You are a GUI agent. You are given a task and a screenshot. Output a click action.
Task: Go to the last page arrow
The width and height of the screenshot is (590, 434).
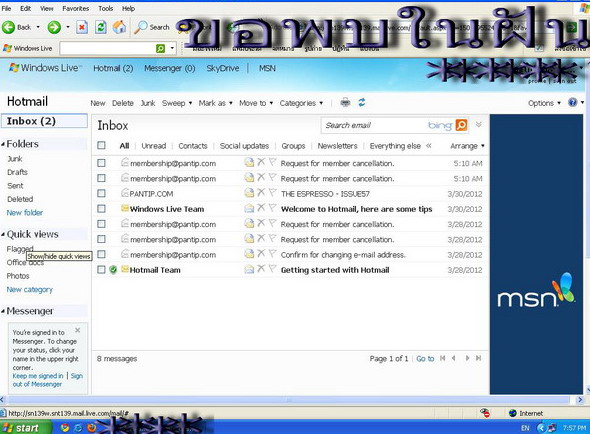479,358
